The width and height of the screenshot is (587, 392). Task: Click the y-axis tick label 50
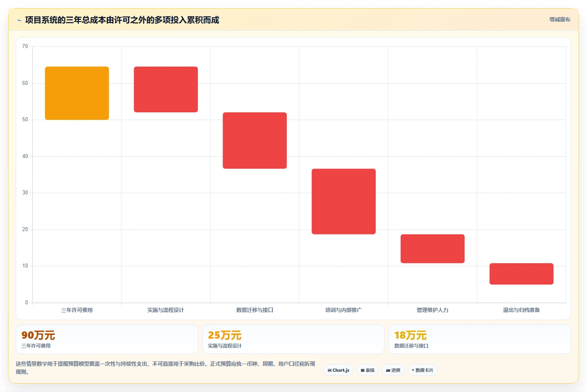coord(25,120)
